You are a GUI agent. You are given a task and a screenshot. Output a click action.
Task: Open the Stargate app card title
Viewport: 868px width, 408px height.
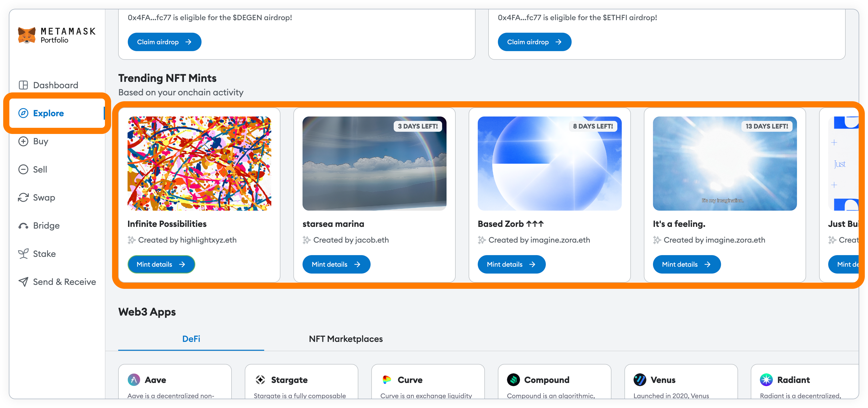click(x=289, y=380)
